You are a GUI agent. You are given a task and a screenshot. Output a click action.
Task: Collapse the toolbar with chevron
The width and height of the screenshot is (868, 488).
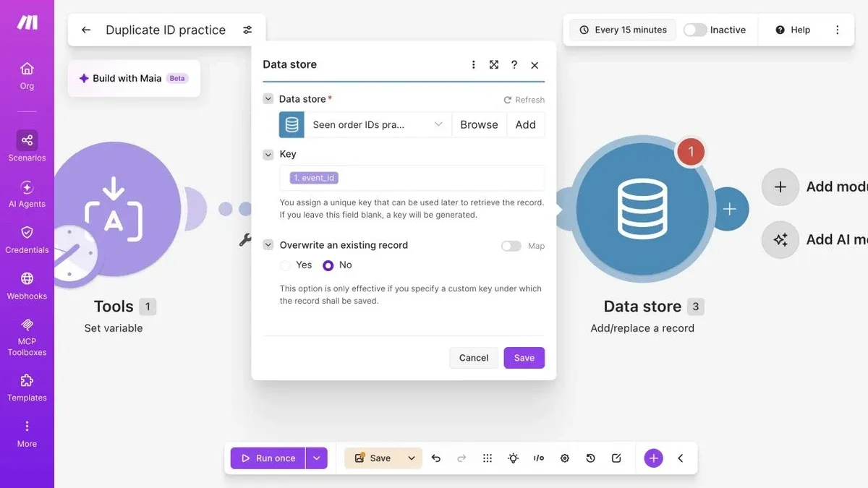tap(681, 458)
